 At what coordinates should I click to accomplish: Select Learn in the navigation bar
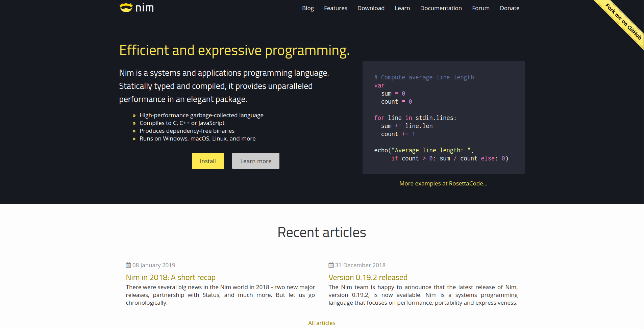click(x=402, y=8)
